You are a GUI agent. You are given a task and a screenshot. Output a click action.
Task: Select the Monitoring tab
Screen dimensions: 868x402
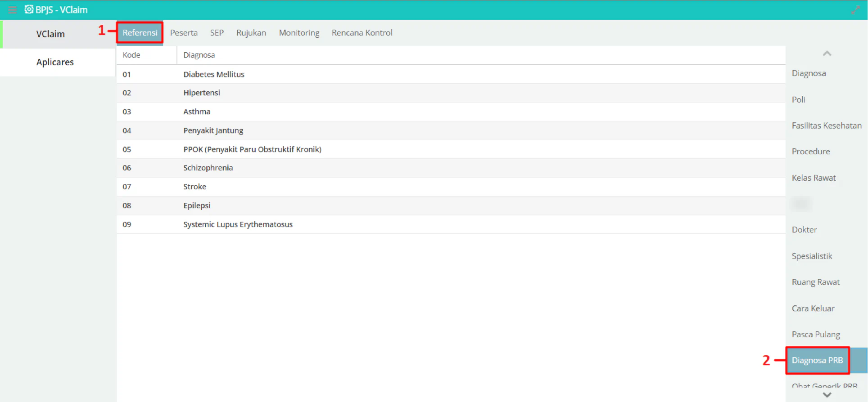pos(299,33)
